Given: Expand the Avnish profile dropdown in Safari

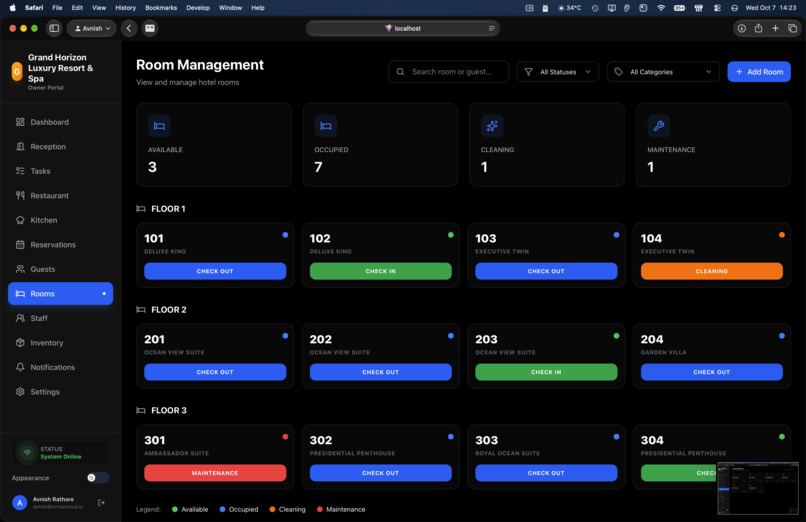Looking at the screenshot, I should click(x=92, y=28).
